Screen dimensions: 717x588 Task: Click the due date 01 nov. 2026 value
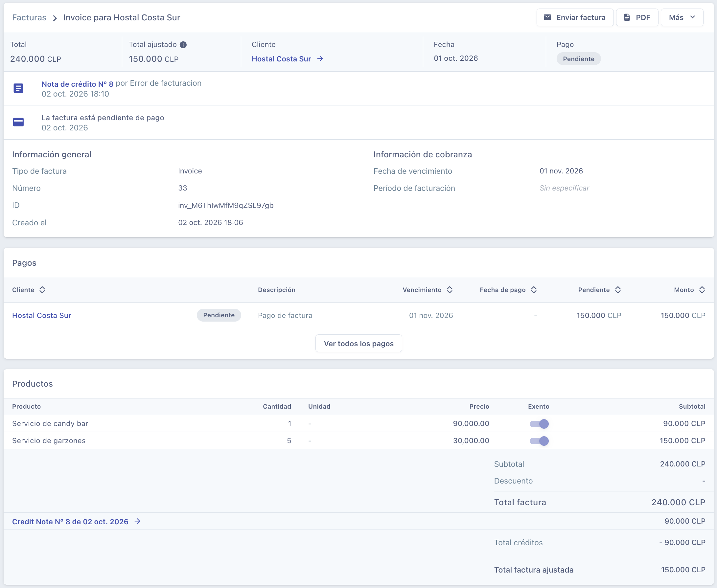coord(561,171)
